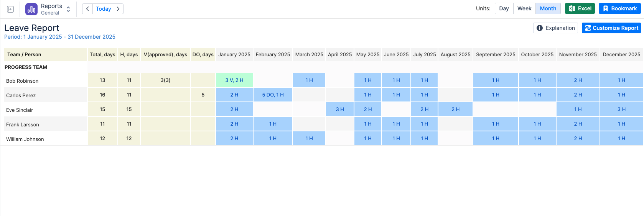Expand the collapsed sidebar panel icon
Image resolution: width=644 pixels, height=216 pixels.
[10, 9]
